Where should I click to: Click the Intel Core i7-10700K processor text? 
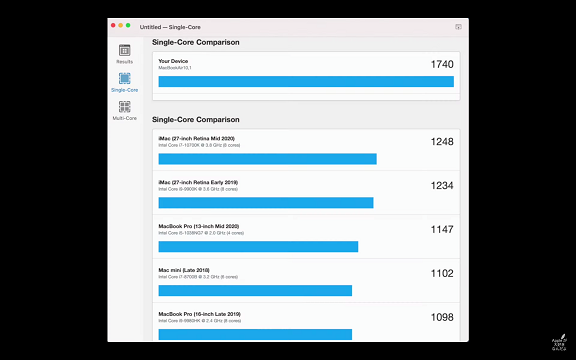(x=199, y=145)
